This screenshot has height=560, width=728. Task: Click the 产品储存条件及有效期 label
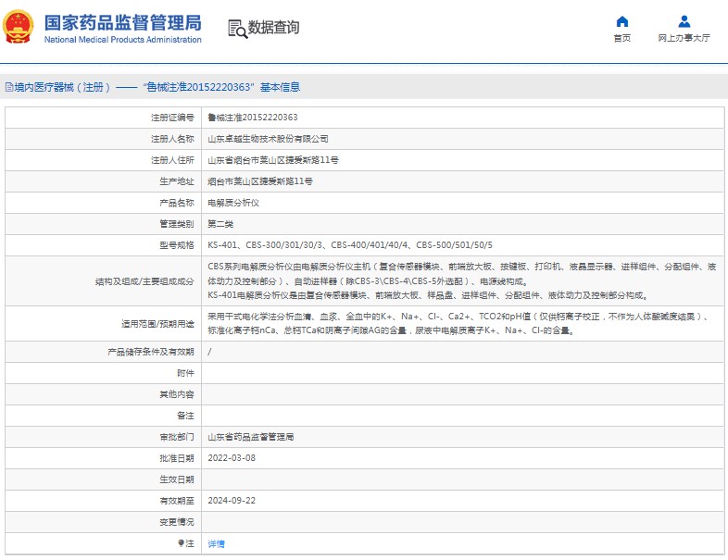pyautogui.click(x=151, y=352)
